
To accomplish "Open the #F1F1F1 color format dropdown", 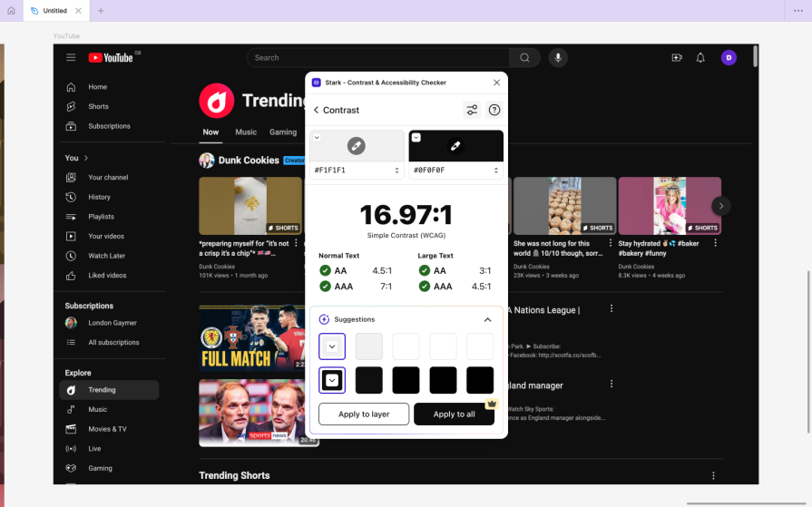I will tap(396, 170).
